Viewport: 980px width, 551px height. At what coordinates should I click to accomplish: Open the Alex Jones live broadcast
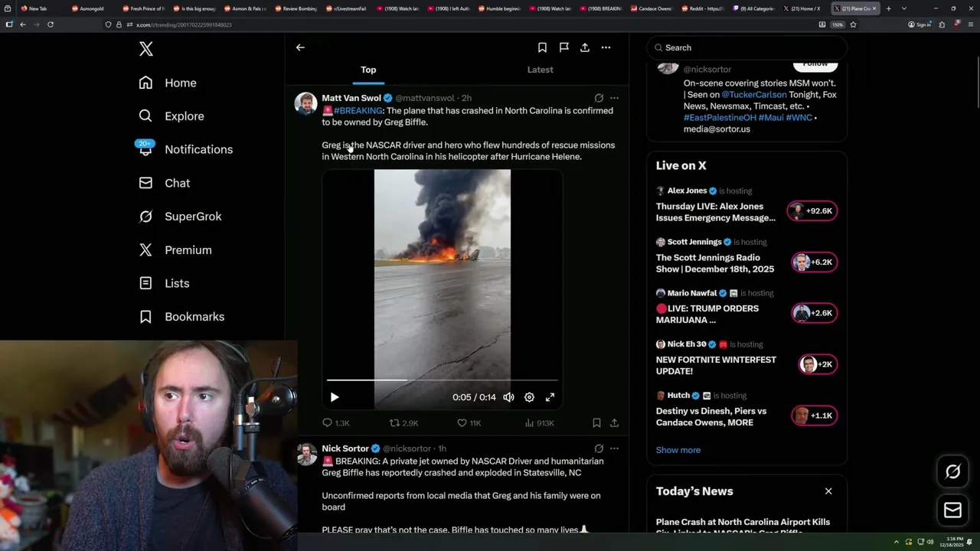(716, 212)
